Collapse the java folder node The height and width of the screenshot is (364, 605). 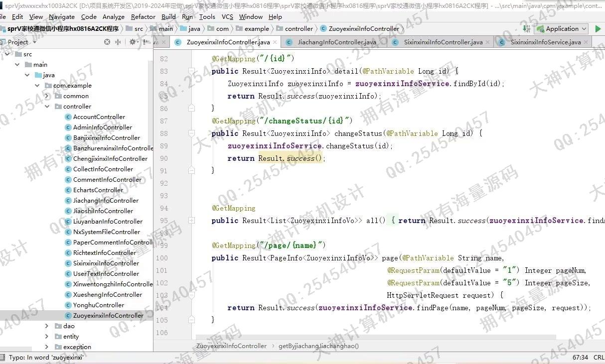click(27, 75)
